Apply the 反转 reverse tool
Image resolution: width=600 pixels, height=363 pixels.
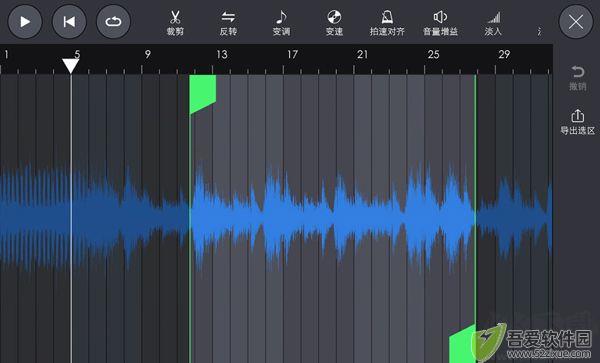coord(228,23)
